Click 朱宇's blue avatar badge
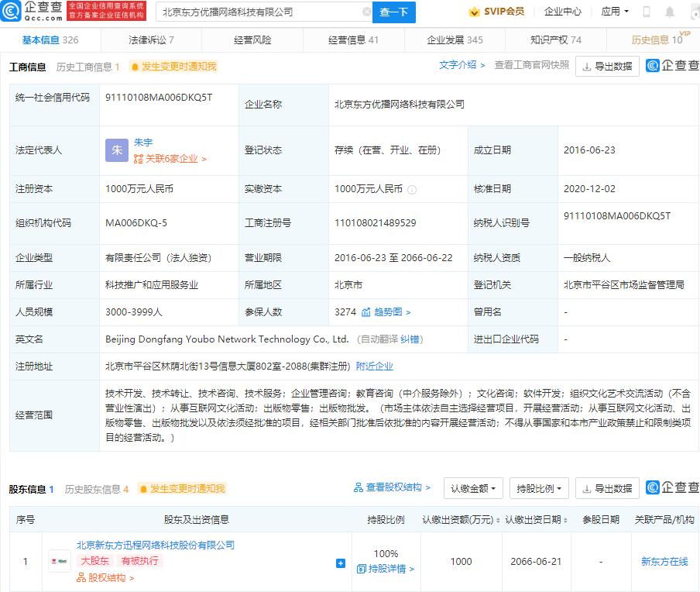This screenshot has height=592, width=700. 117,150
